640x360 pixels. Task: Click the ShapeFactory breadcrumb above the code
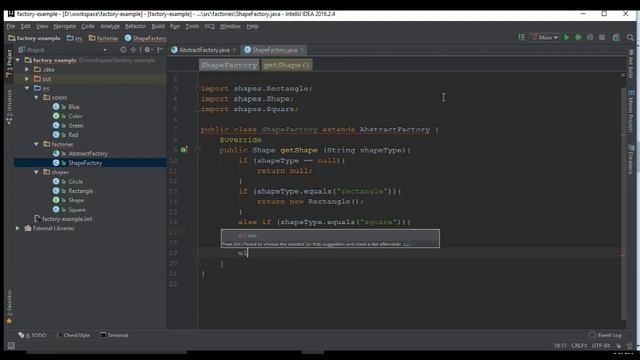point(229,65)
